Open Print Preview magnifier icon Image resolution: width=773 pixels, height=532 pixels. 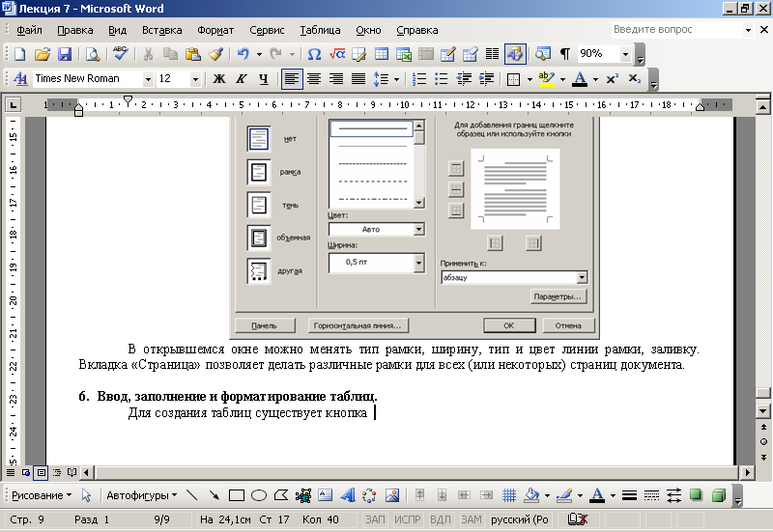click(93, 54)
